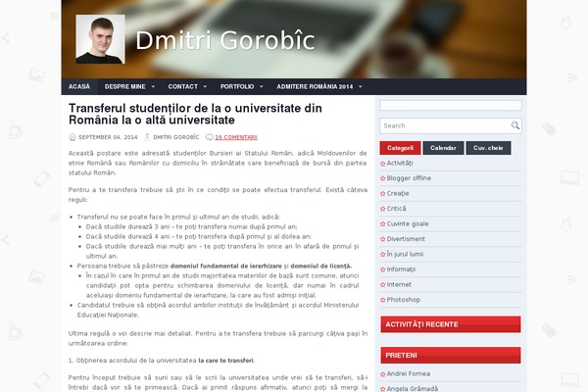Open the Portfolio menu item
588x392 pixels.
point(237,86)
